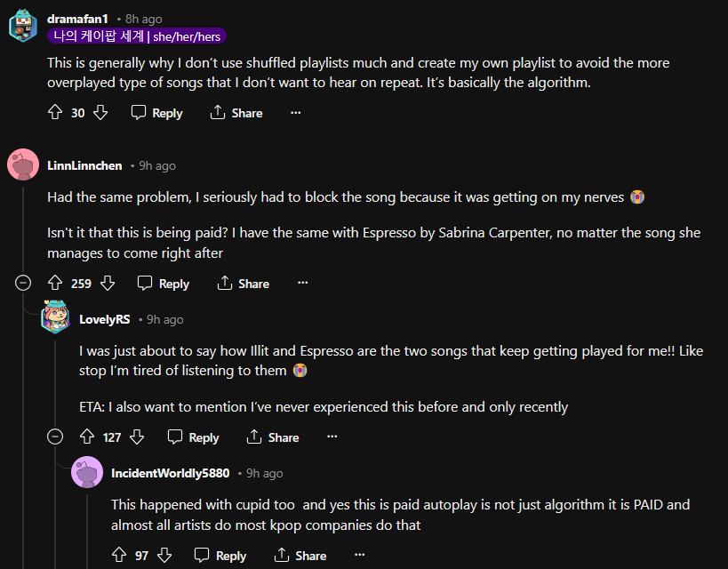
Task: Upvote dramafan1's comment
Action: [55, 113]
